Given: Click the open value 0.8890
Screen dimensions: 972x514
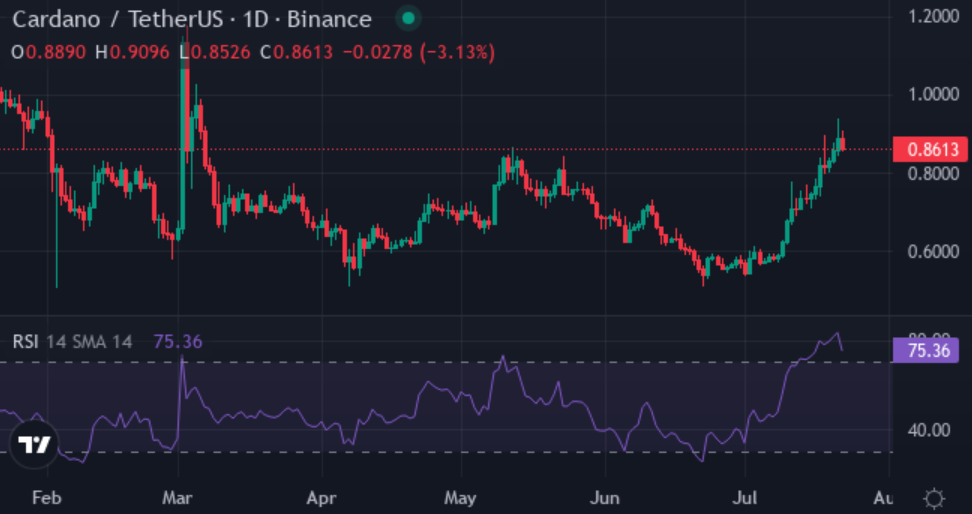Looking at the screenshot, I should click(x=55, y=52).
